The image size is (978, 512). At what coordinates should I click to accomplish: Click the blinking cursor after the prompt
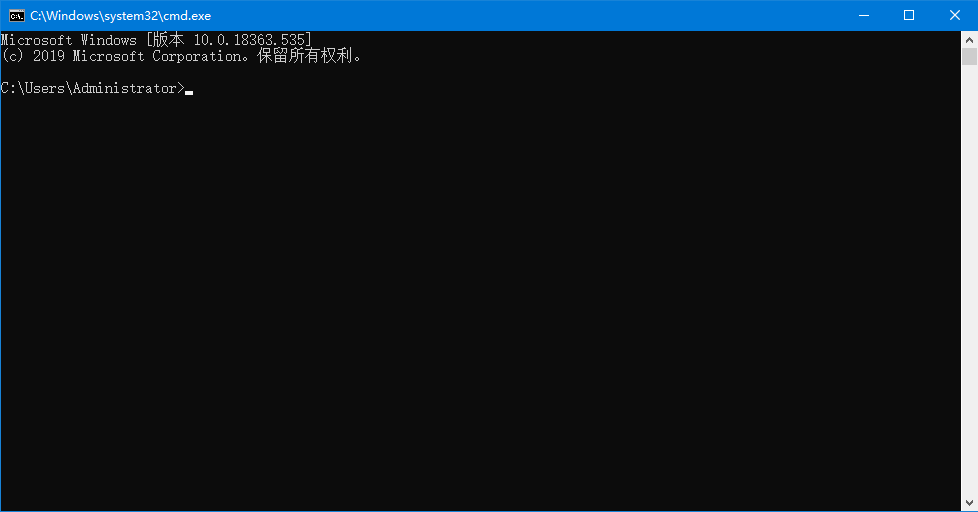189,92
